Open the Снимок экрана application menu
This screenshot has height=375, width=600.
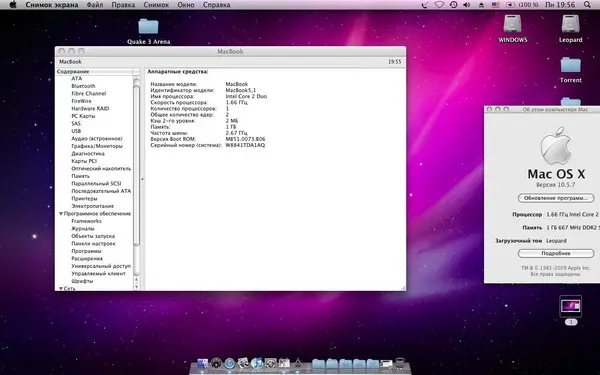[52, 5]
